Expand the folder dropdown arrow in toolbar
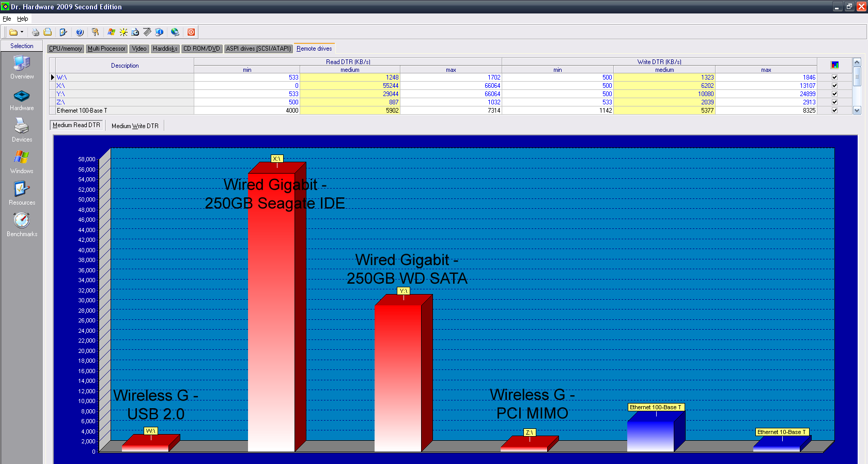The width and height of the screenshot is (868, 464). point(22,32)
